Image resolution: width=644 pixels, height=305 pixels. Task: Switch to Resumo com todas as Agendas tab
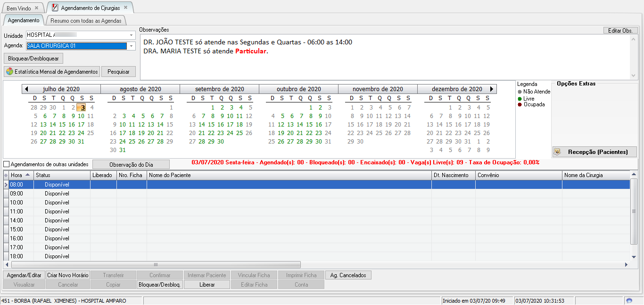coord(86,20)
